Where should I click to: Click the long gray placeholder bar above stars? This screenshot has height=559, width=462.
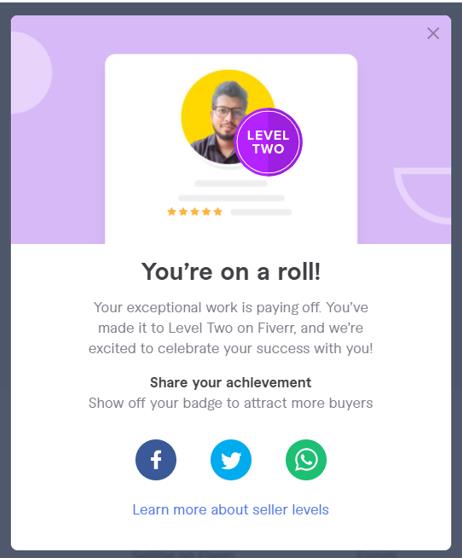tap(231, 198)
